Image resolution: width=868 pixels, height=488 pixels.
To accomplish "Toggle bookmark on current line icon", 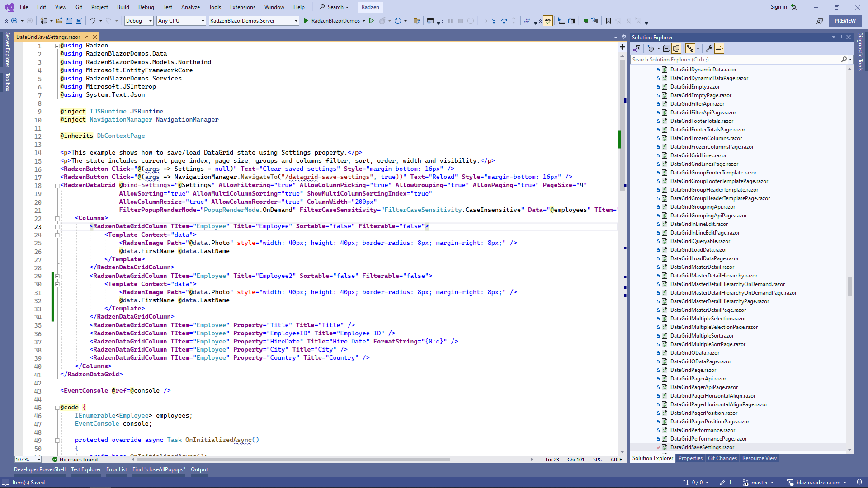I will [609, 21].
